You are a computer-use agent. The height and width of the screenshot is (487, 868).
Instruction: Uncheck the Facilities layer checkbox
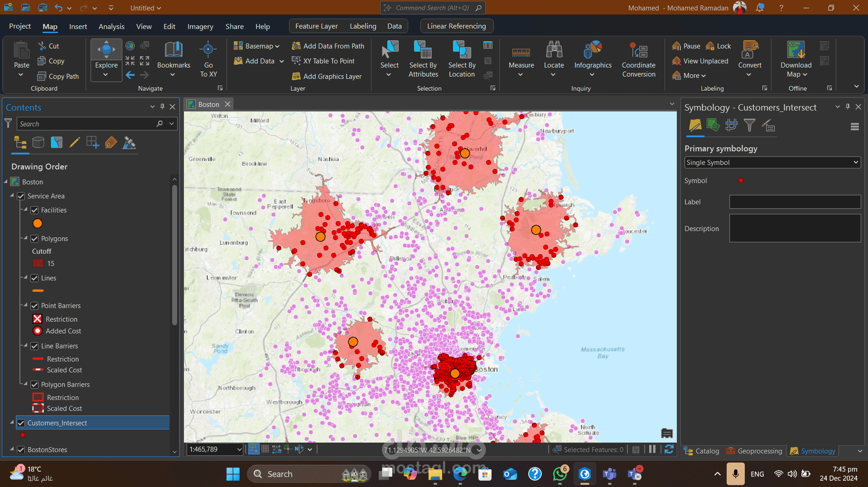34,210
